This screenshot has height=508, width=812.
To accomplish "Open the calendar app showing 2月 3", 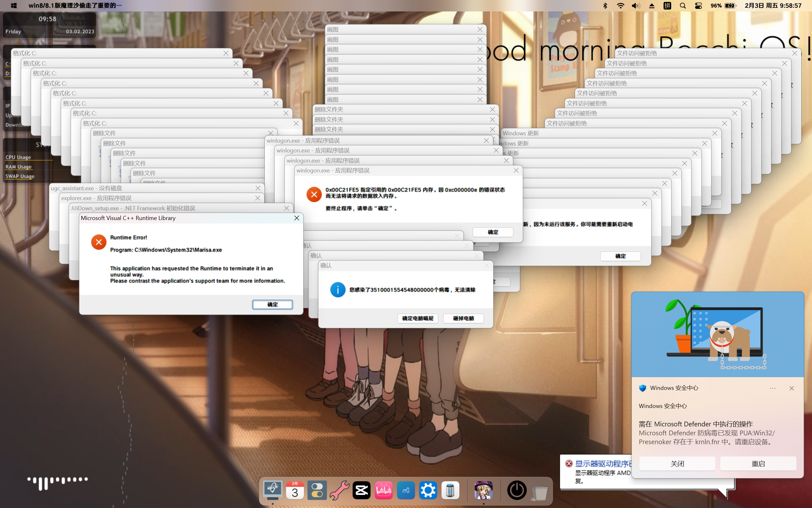I will click(295, 490).
